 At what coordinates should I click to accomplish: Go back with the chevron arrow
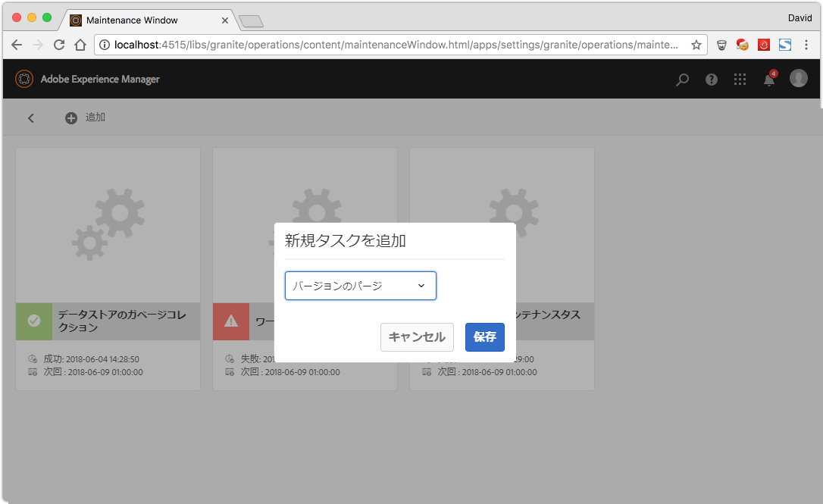31,118
